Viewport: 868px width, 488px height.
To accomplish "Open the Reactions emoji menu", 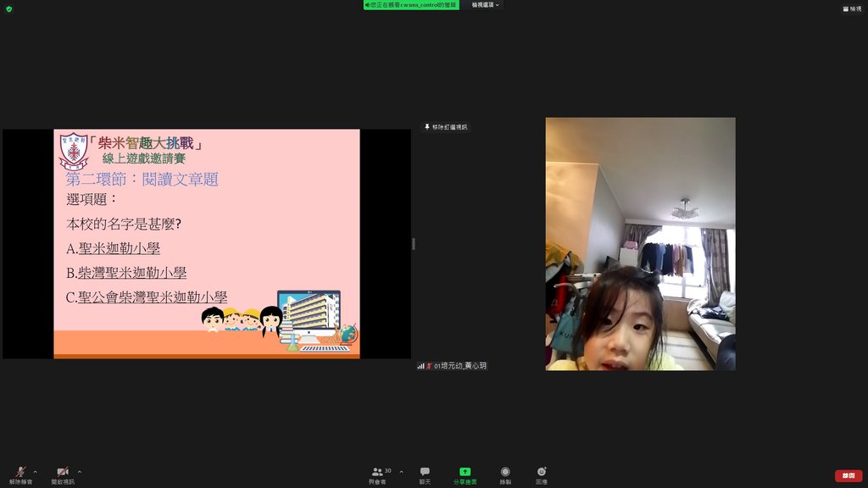I will pos(542,472).
